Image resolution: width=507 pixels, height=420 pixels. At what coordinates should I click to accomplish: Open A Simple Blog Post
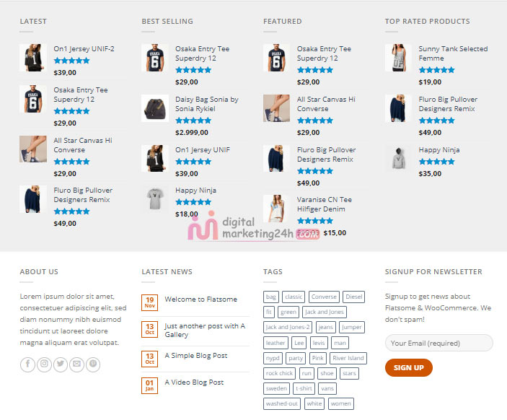[196, 355]
